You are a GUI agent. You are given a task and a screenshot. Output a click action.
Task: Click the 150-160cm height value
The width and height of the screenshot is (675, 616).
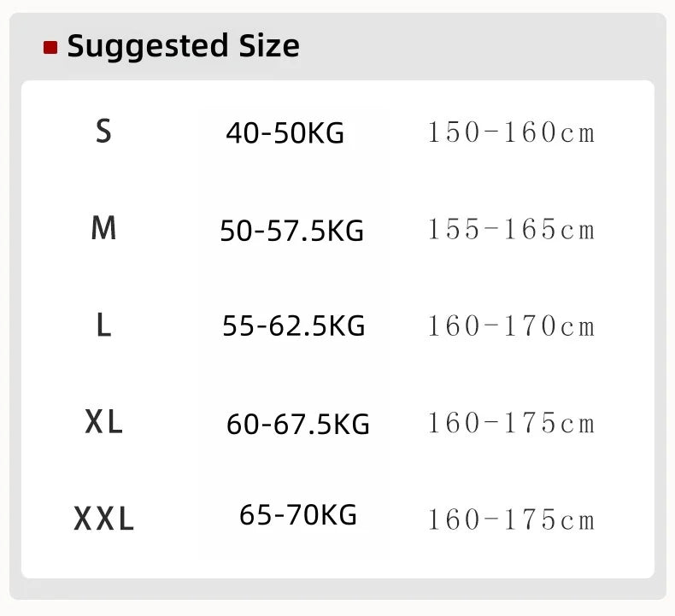pos(511,132)
